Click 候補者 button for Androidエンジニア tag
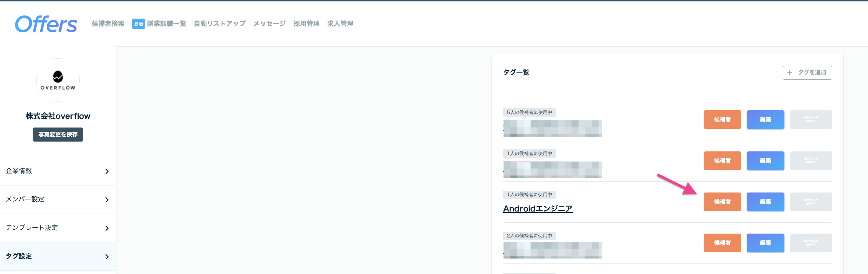 722,202
